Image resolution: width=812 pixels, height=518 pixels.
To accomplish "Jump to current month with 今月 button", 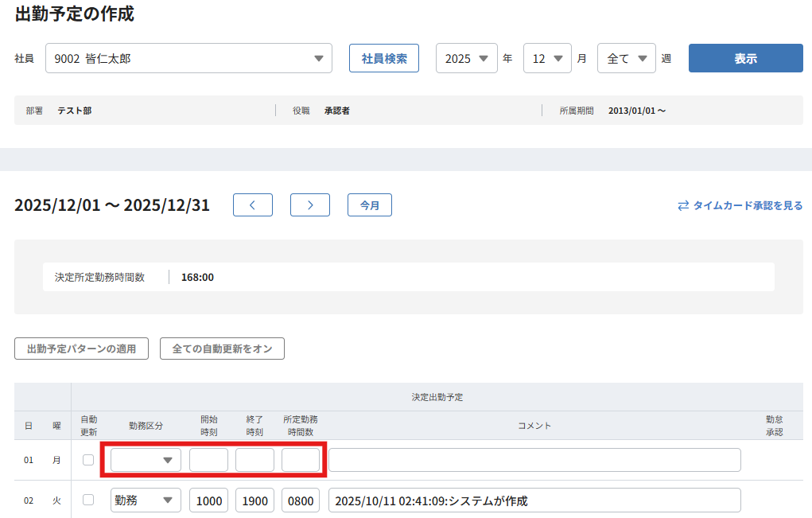I will pos(370,205).
